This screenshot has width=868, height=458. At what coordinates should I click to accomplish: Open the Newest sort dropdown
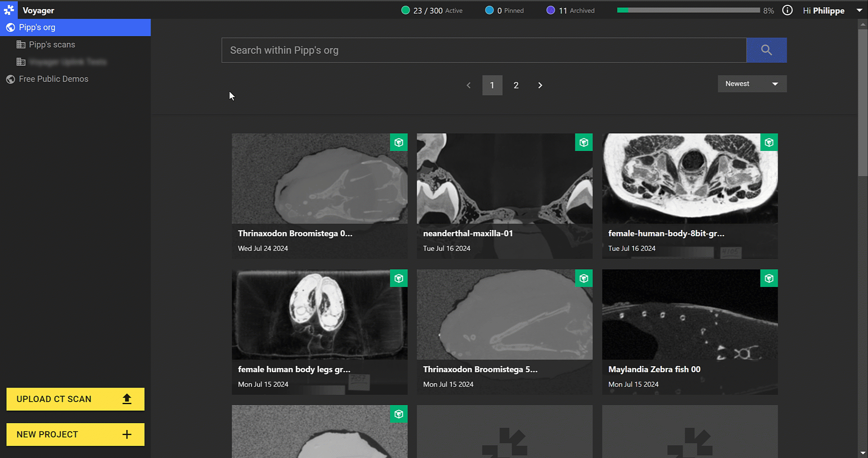(752, 84)
